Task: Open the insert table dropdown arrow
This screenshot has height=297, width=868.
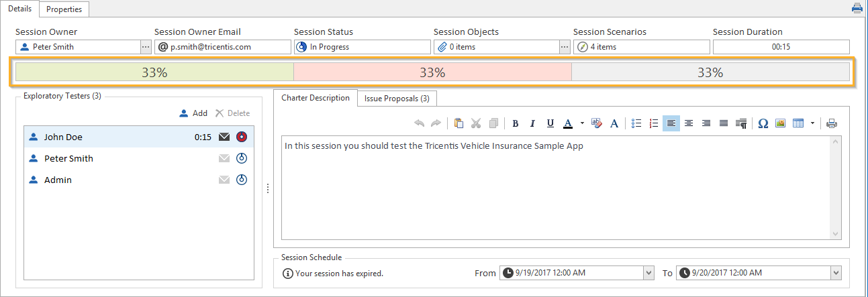Action: click(x=812, y=123)
